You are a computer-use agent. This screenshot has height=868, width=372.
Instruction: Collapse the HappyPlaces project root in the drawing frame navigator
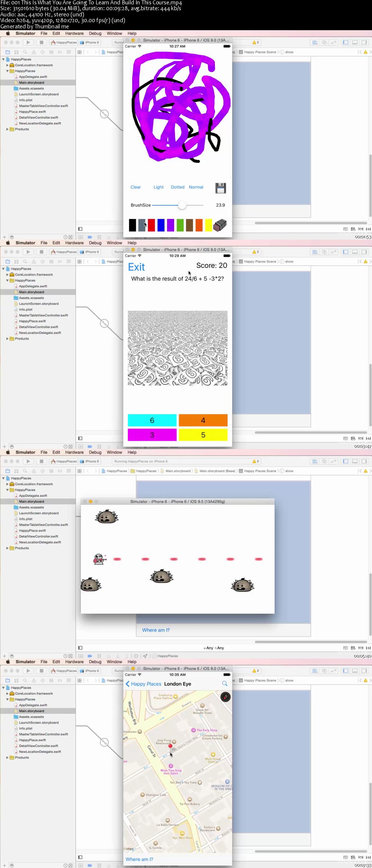pyautogui.click(x=3, y=59)
